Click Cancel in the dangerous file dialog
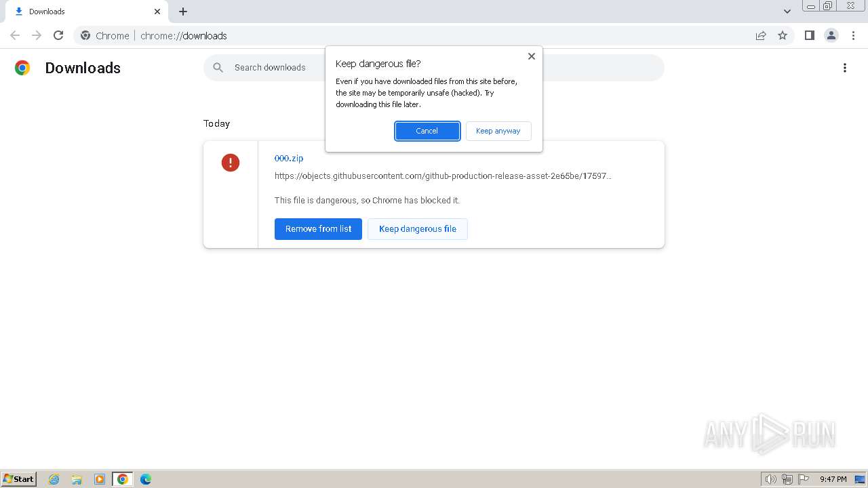Viewport: 868px width, 488px height. point(427,131)
